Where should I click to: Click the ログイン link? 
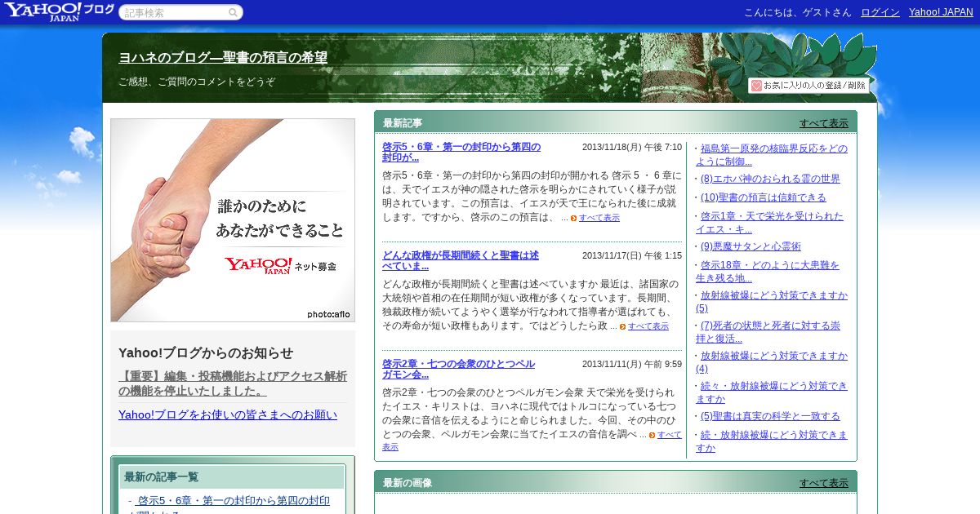[880, 12]
